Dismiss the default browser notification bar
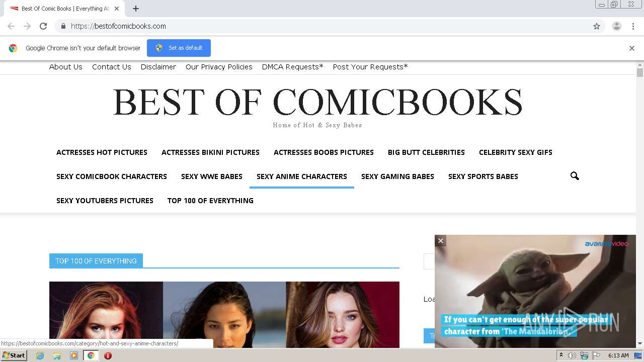 click(x=632, y=48)
